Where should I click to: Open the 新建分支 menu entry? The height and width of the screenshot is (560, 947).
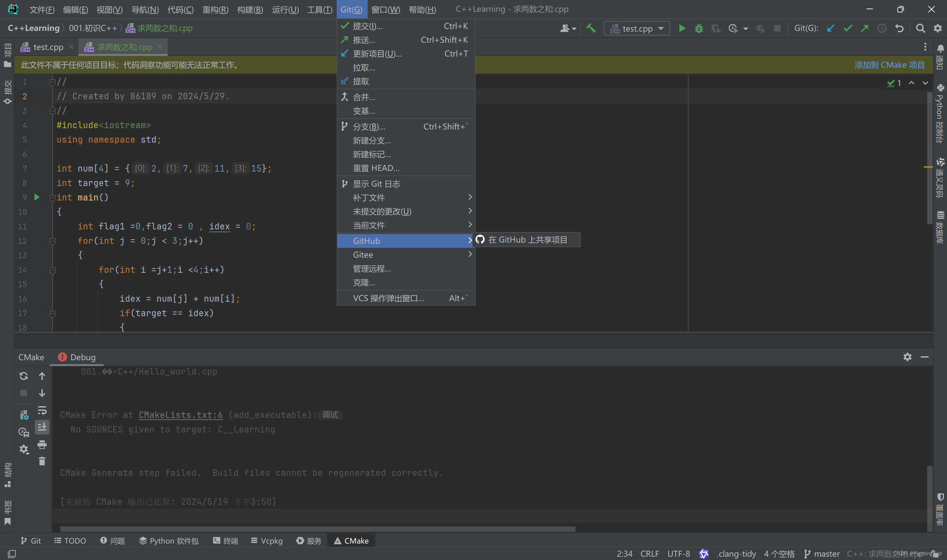pos(406,140)
